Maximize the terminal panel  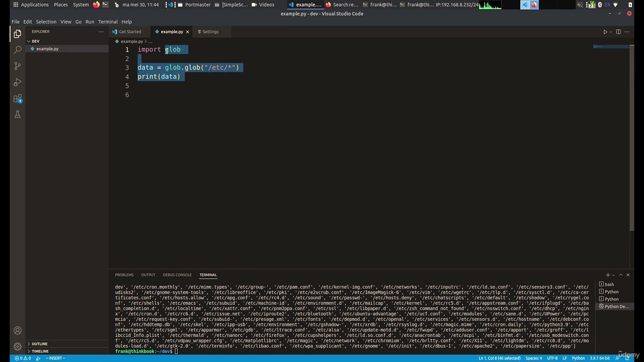click(621, 275)
